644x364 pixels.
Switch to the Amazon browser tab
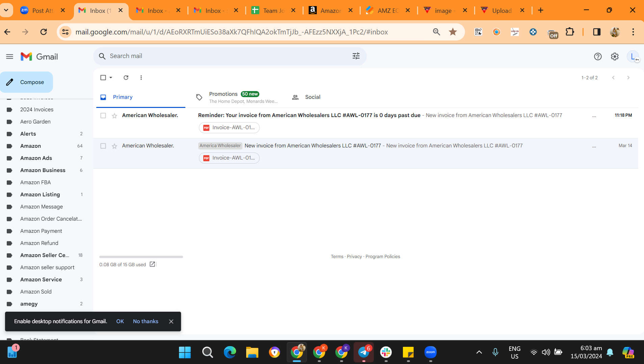click(x=331, y=10)
